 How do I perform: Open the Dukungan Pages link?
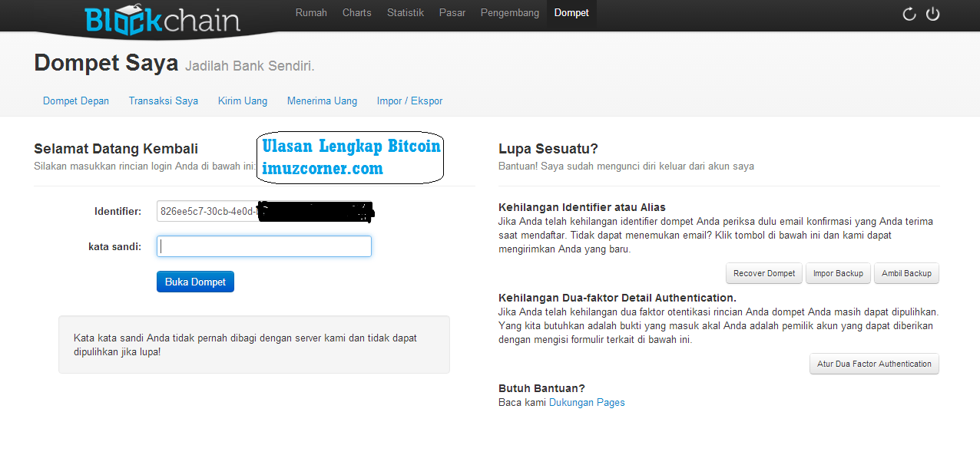587,402
